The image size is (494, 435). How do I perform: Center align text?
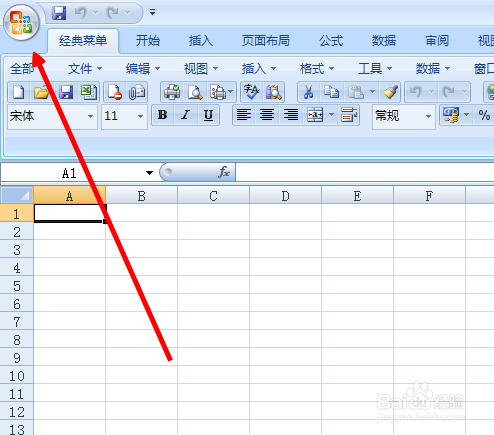click(x=267, y=115)
